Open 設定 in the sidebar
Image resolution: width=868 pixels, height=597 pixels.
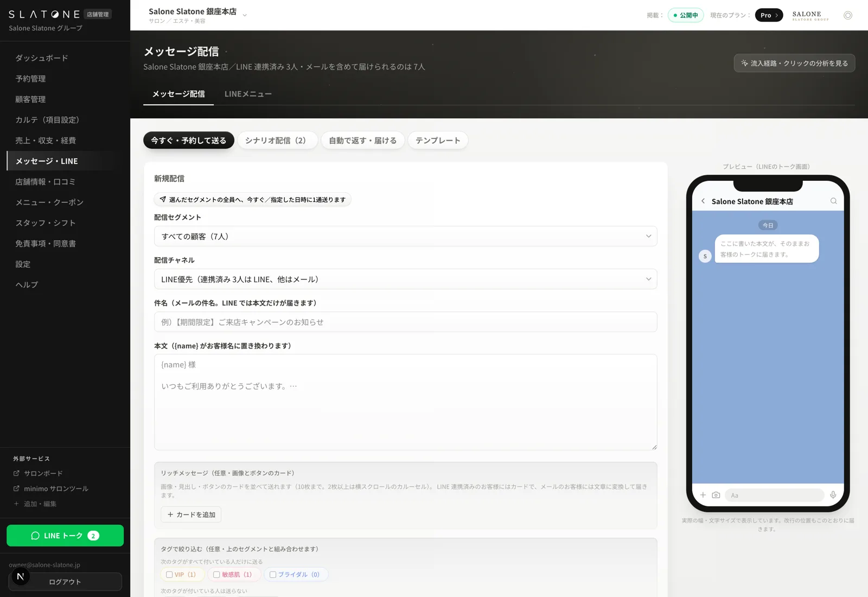pyautogui.click(x=65, y=264)
